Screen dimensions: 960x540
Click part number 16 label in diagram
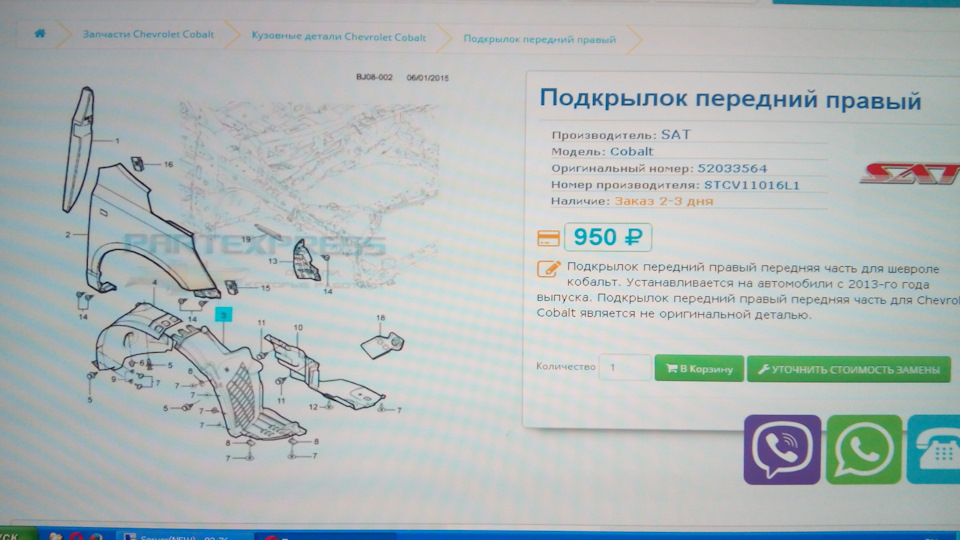(x=168, y=164)
